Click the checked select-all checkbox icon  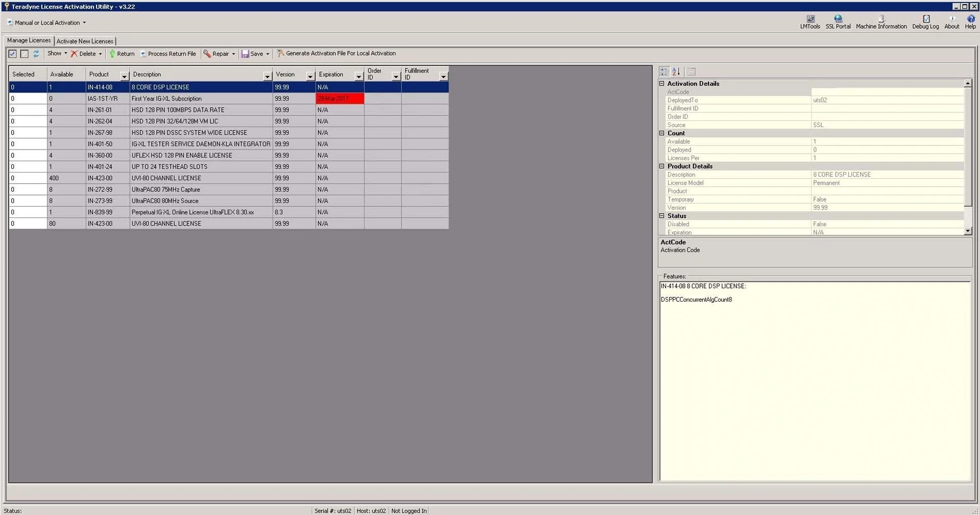pos(13,54)
